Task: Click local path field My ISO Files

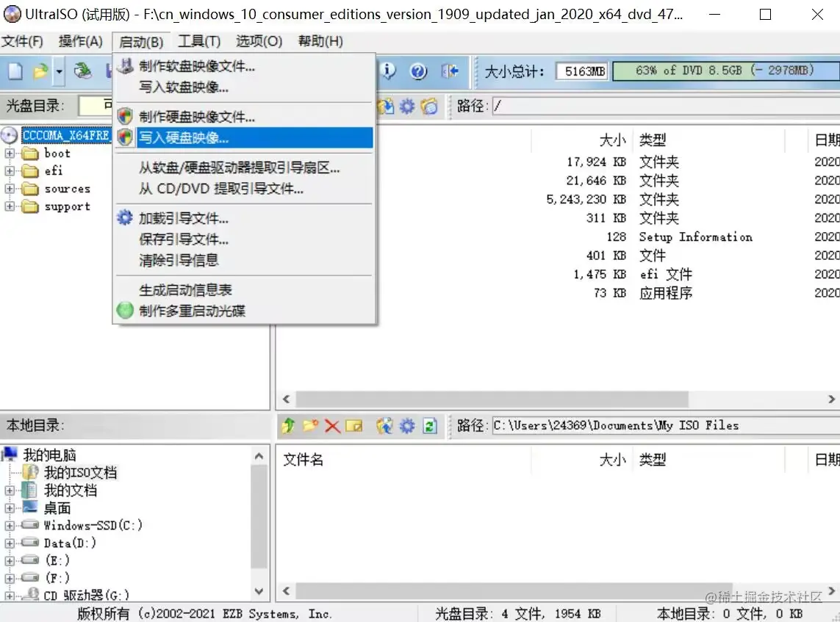Action: pos(666,425)
